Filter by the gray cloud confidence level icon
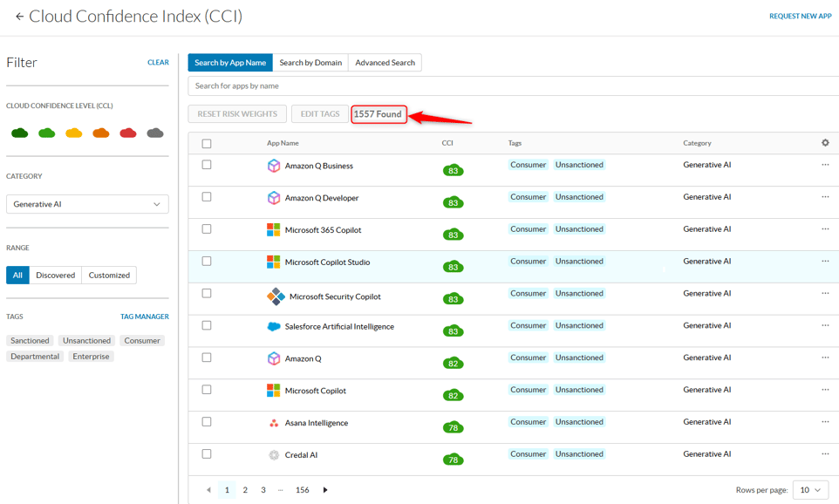This screenshot has height=504, width=839. (x=155, y=133)
